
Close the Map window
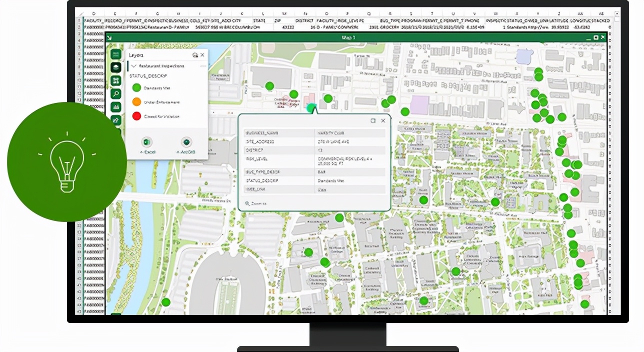click(602, 37)
